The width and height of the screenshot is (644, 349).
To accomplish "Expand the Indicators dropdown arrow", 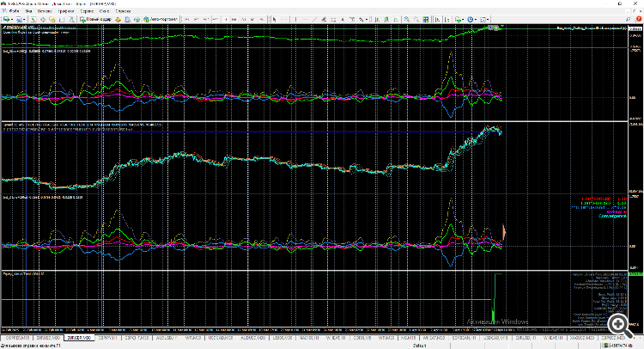I will (463, 19).
